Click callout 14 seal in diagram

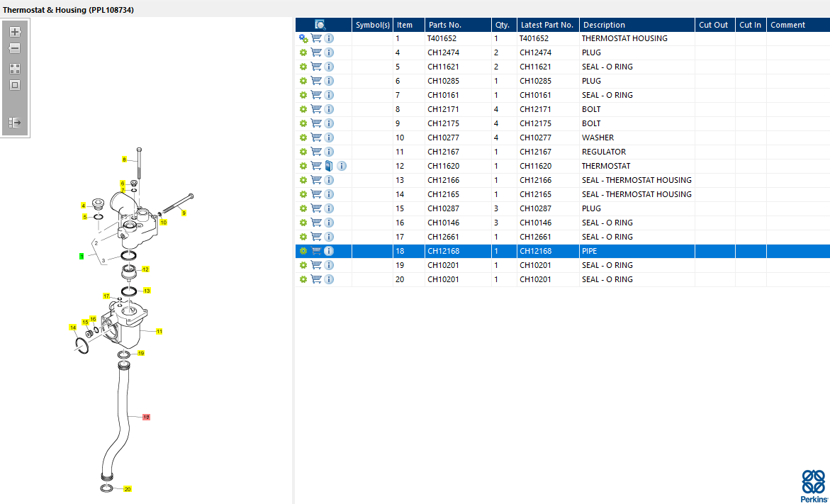[x=73, y=327]
